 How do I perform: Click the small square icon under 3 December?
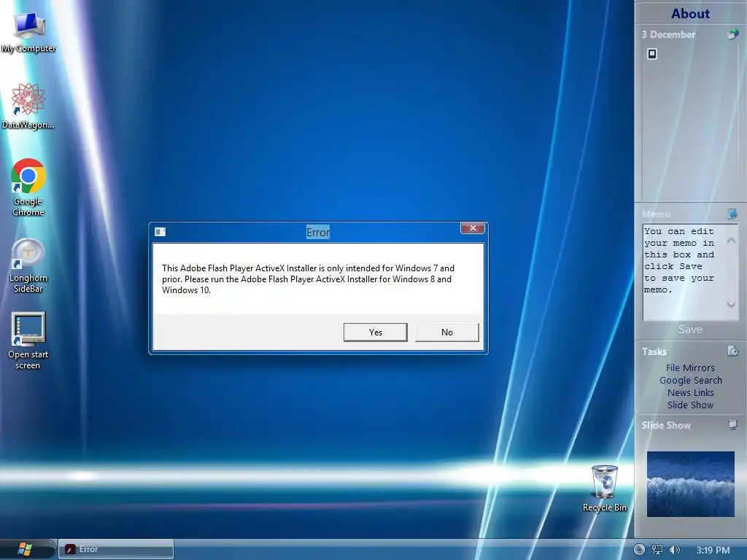652,54
